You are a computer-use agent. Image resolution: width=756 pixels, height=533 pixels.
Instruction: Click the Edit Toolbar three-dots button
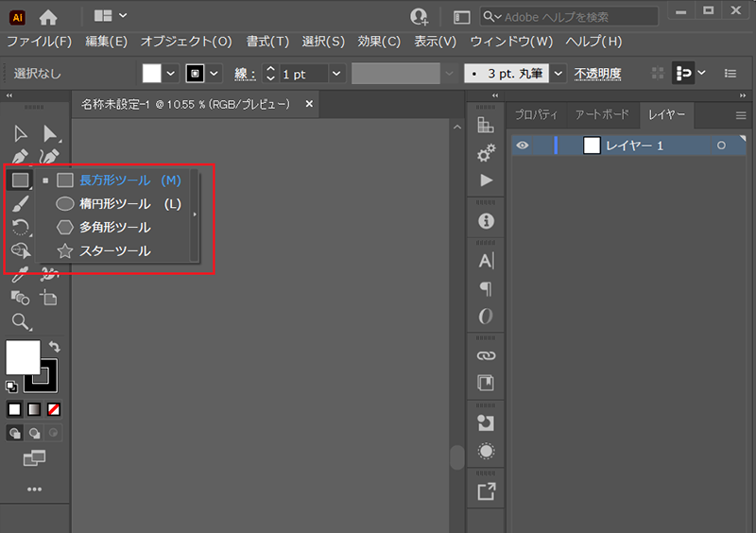(34, 489)
